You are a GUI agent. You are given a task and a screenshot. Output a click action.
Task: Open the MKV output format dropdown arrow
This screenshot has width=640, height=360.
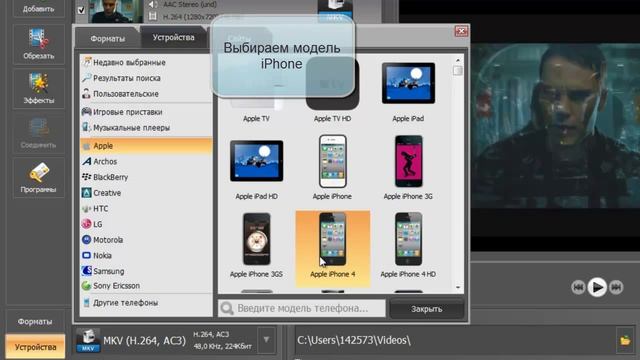266,340
